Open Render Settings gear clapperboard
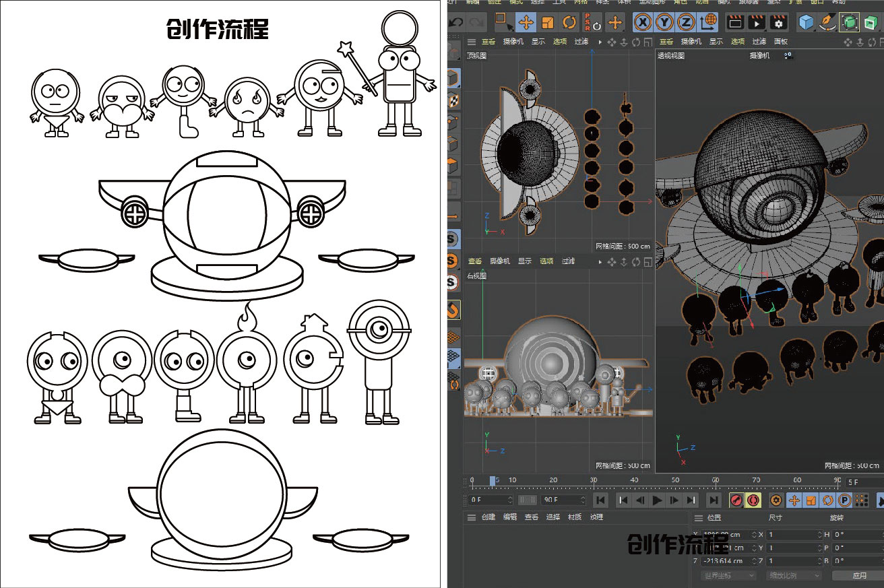The height and width of the screenshot is (588, 884). tap(780, 22)
